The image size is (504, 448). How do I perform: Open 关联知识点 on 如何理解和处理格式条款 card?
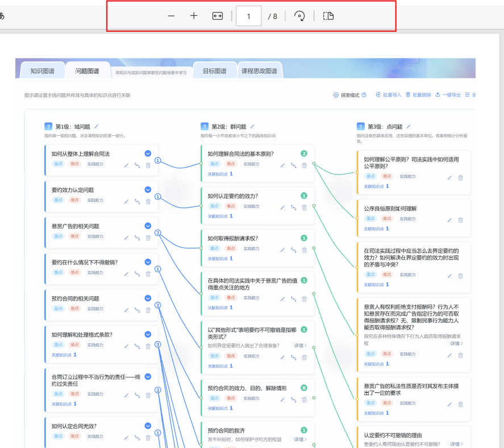(64, 355)
